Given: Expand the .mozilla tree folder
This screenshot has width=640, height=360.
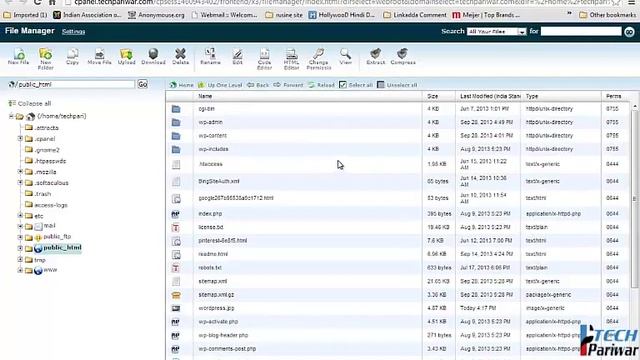Looking at the screenshot, I should click(20, 172).
